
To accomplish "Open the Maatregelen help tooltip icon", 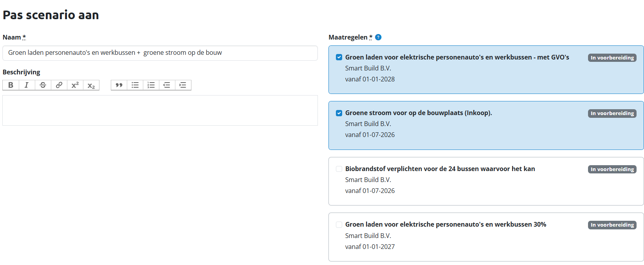I will [378, 37].
